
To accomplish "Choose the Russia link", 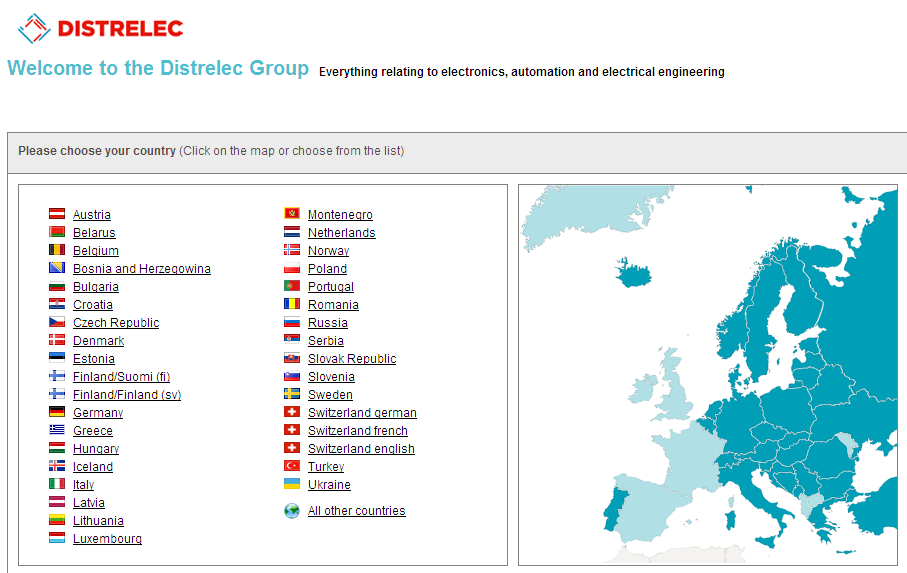I will (328, 323).
